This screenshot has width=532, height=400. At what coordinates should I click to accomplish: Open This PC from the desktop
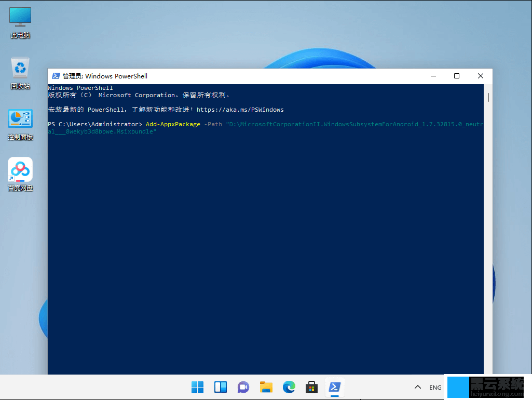click(20, 21)
